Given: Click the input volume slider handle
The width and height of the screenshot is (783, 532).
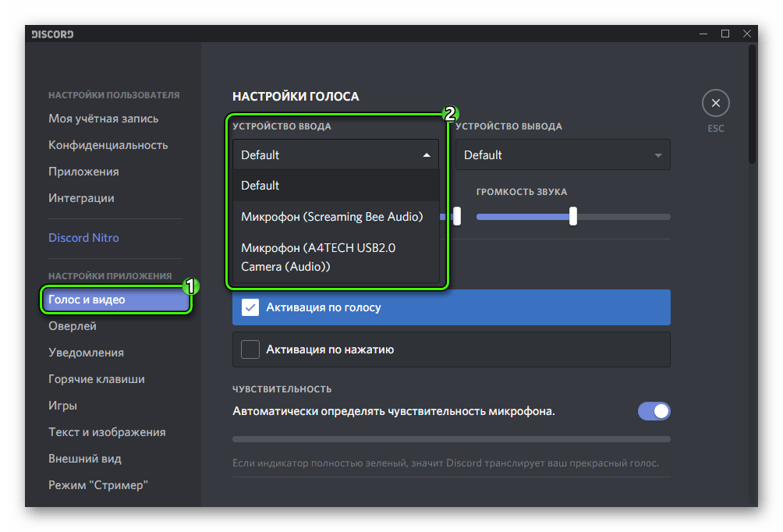Looking at the screenshot, I should pyautogui.click(x=457, y=216).
